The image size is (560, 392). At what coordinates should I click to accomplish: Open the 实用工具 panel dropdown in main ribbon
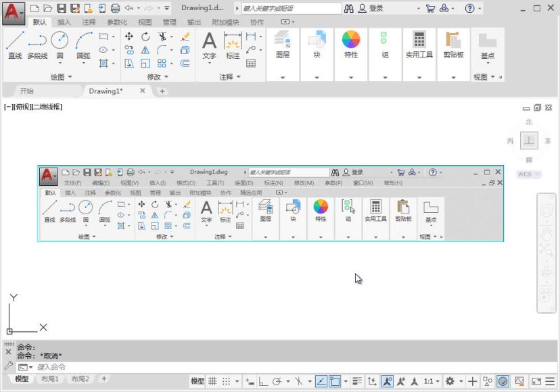point(419,78)
